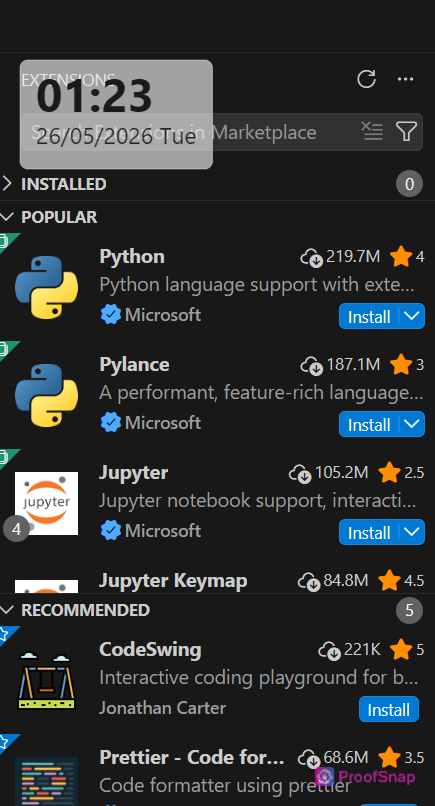435x806 pixels.
Task: Click the Python extension logo
Action: 46,287
